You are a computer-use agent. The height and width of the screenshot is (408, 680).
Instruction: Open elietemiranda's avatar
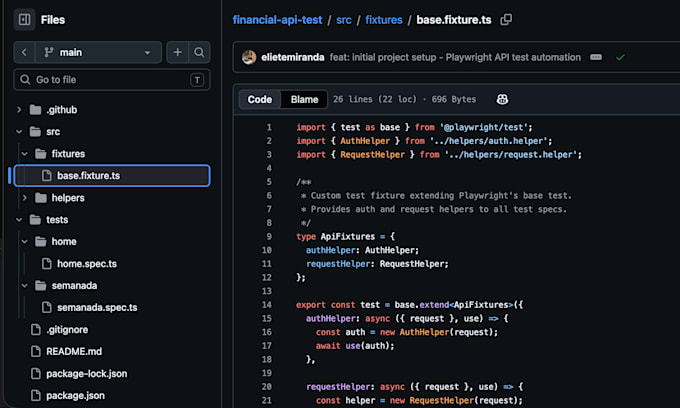point(249,57)
